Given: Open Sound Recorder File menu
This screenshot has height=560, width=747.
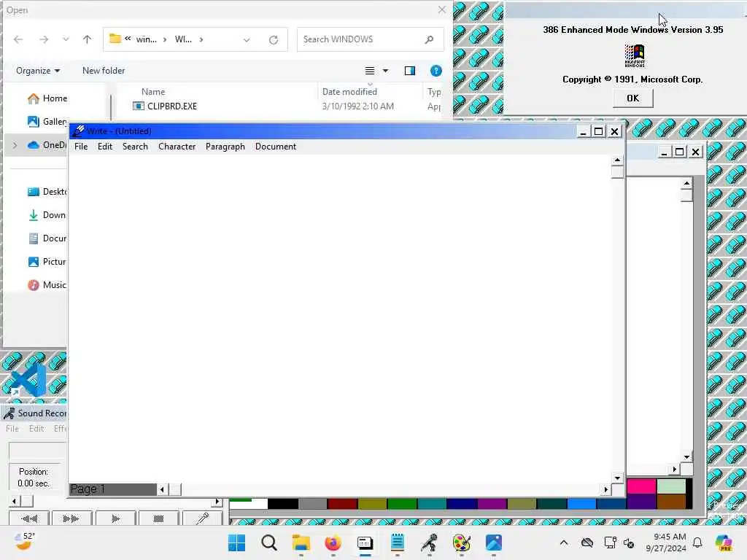Looking at the screenshot, I should tap(12, 429).
